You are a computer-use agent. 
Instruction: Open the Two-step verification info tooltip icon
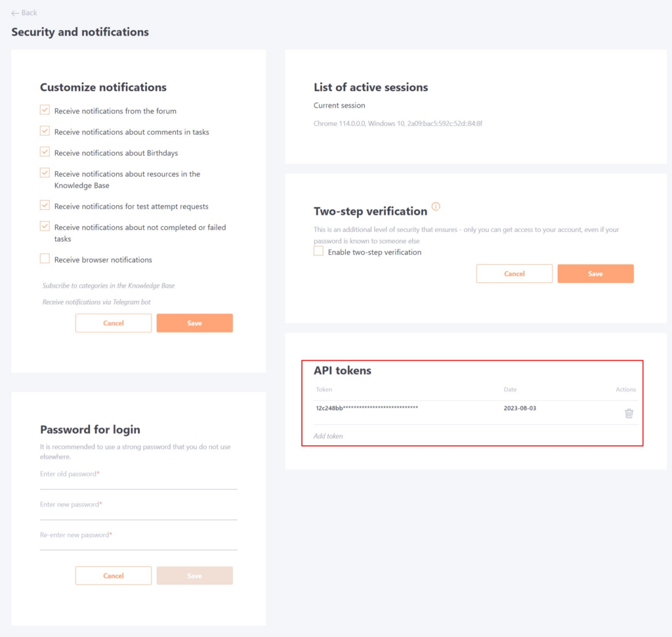[x=435, y=208]
